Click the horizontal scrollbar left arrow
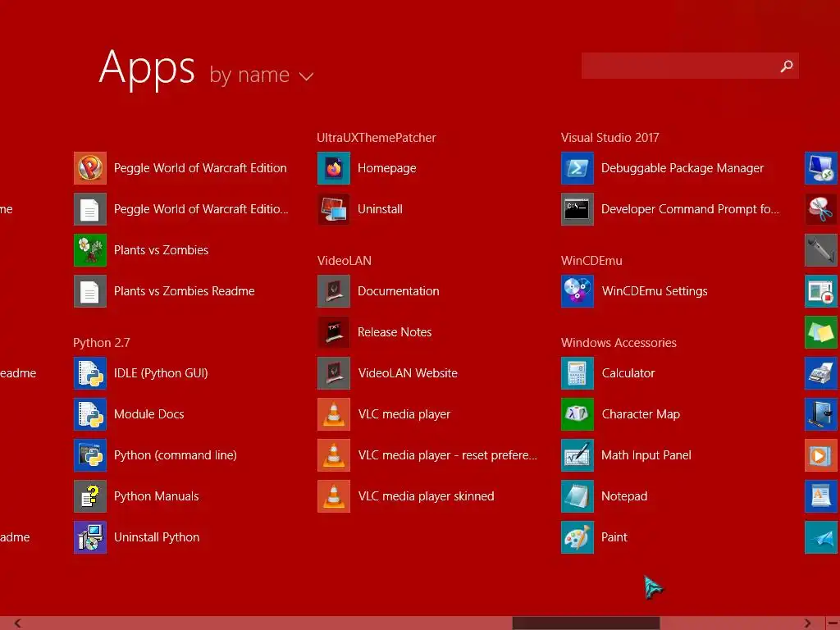840x630 pixels. (17, 623)
